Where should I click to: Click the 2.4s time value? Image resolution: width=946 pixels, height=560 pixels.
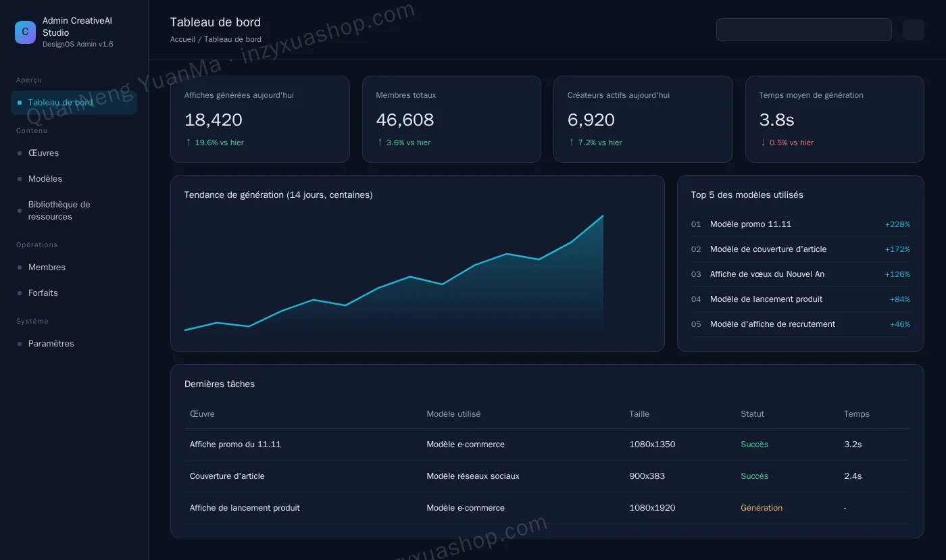[x=853, y=476]
